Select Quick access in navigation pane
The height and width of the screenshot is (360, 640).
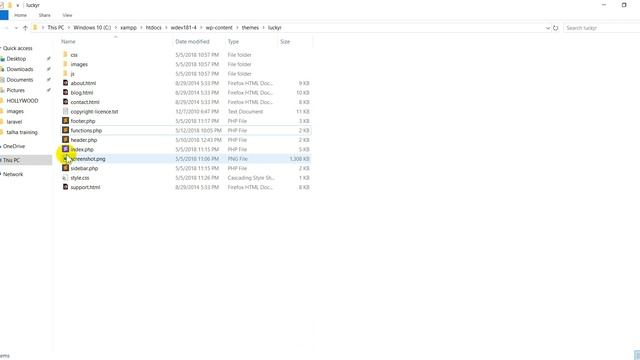18,48
